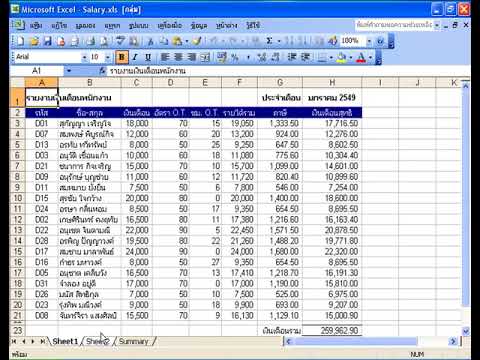Click the vertical scroll down arrow

[466, 331]
